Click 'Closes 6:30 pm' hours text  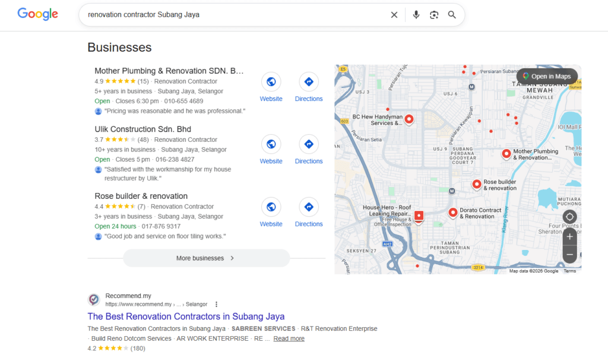pyautogui.click(x=137, y=101)
